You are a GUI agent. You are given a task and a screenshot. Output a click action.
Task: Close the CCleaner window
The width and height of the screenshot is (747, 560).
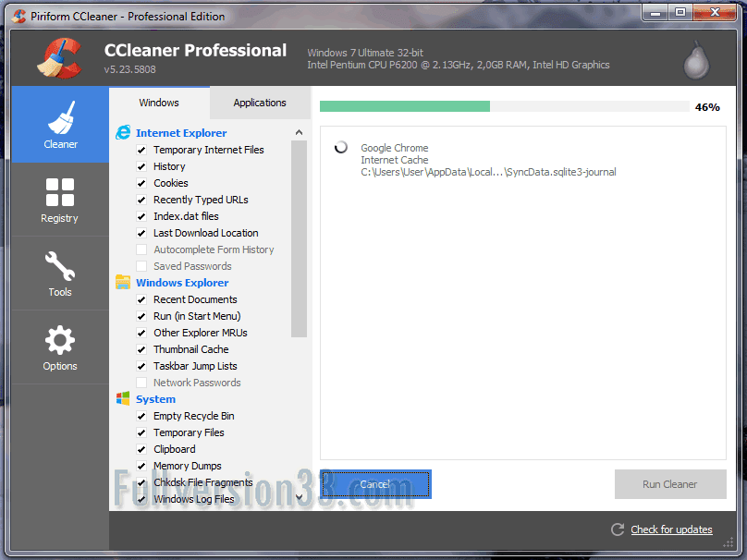715,13
